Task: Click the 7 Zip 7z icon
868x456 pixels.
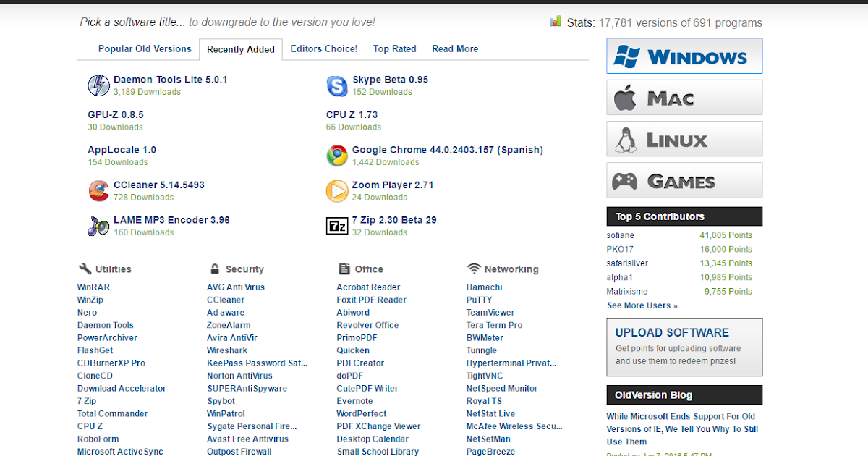Action: tap(337, 226)
